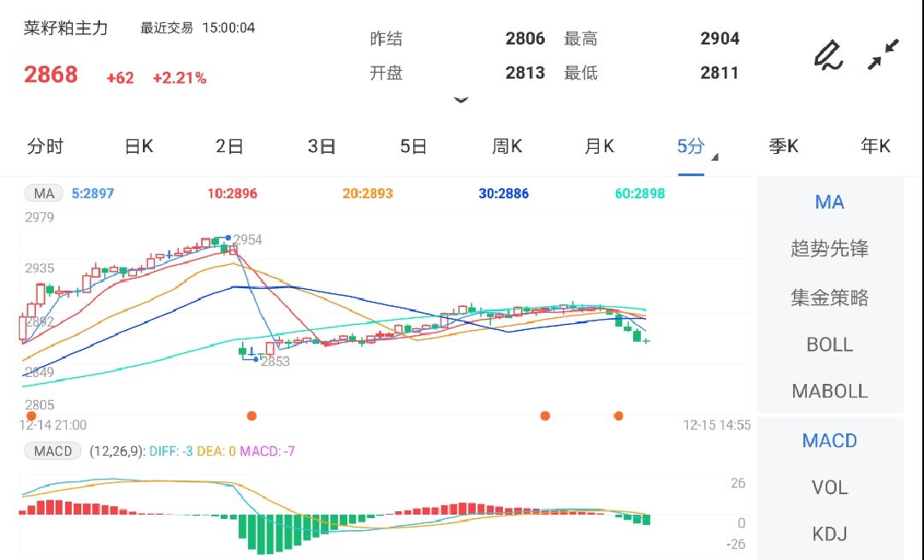Select VOL sub-indicator

(830, 487)
